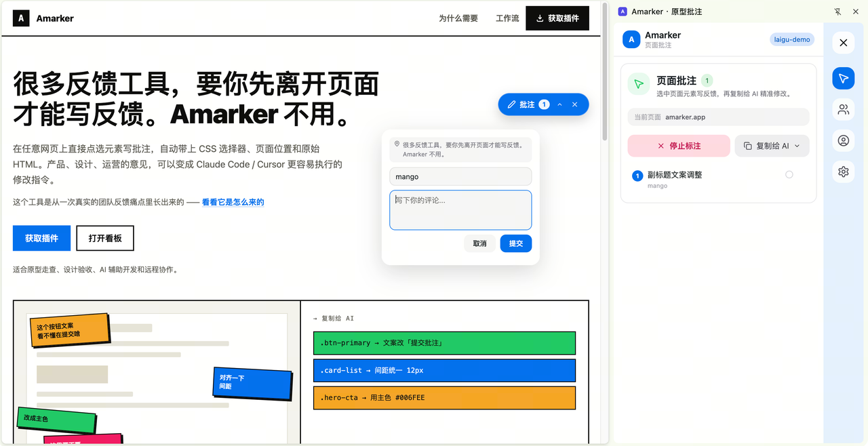Click the X button in blue sidebar rail
The image size is (868, 446).
pyautogui.click(x=844, y=43)
